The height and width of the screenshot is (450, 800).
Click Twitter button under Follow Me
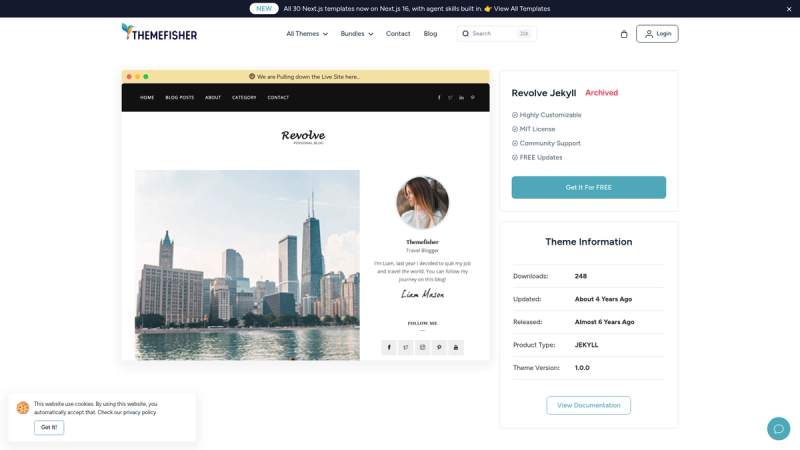coord(406,347)
